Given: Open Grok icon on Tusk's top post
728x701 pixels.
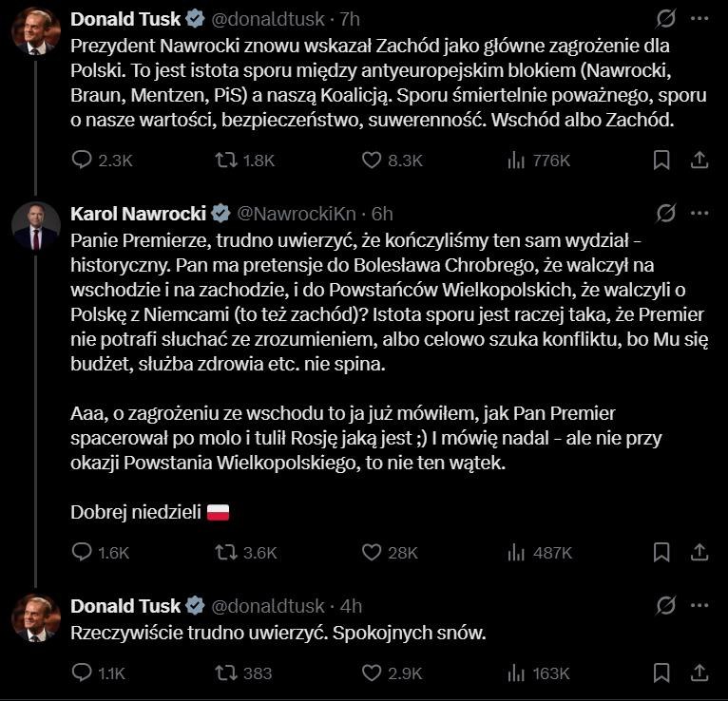Looking at the screenshot, I should point(666,18).
